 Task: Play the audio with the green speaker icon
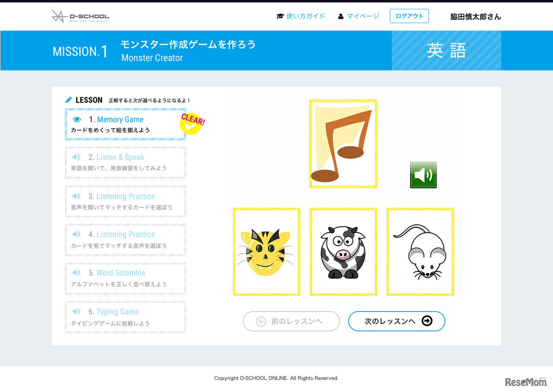pyautogui.click(x=423, y=175)
